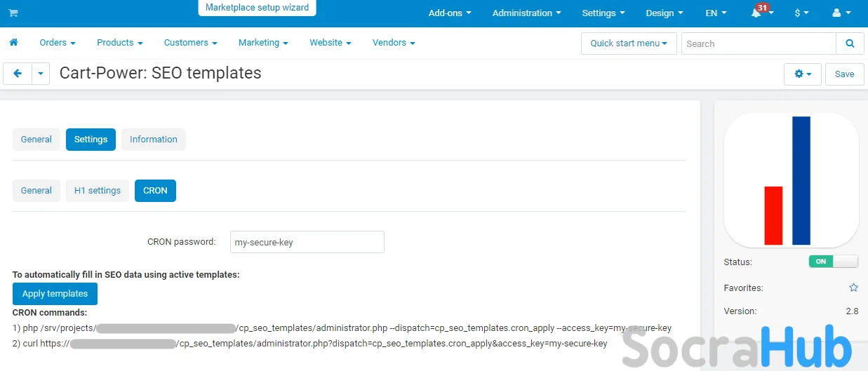The width and height of the screenshot is (868, 371).
Task: Click the back arrow button
Action: [18, 74]
